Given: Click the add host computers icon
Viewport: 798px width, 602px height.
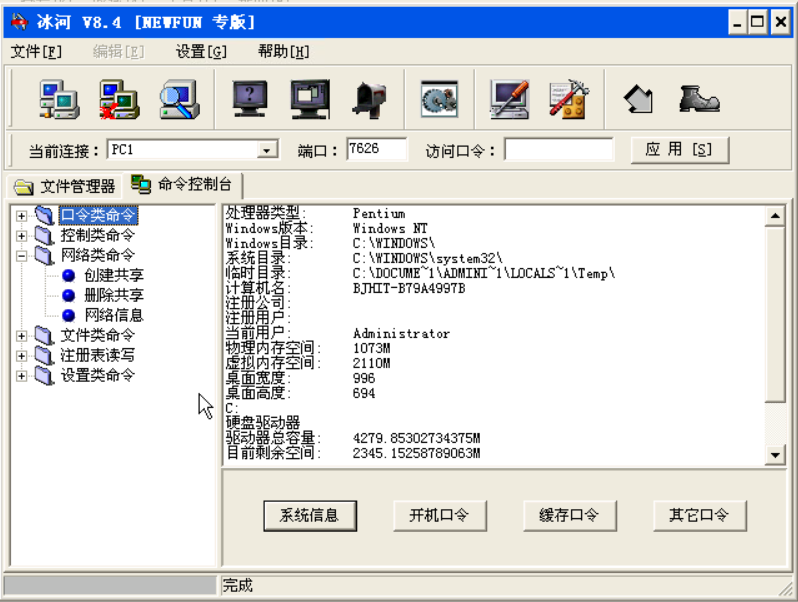Looking at the screenshot, I should click(x=59, y=99).
